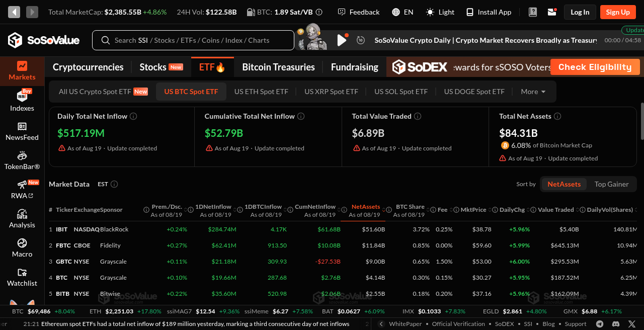
Task: Open the Telegram icon in footer
Action: coord(600,324)
